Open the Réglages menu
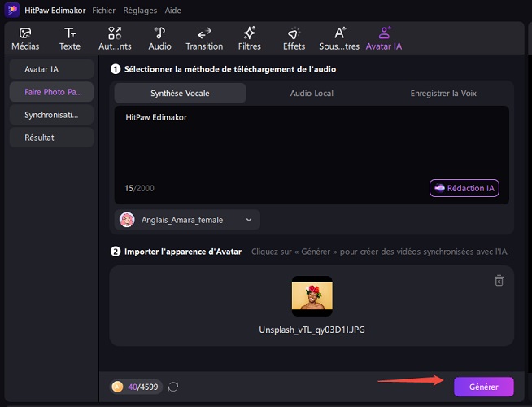532x407 pixels. pyautogui.click(x=140, y=11)
